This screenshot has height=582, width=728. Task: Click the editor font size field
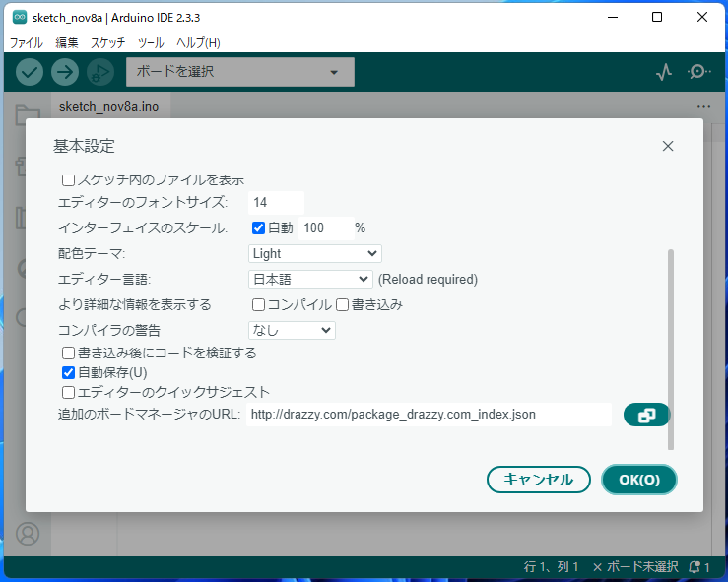click(x=276, y=202)
